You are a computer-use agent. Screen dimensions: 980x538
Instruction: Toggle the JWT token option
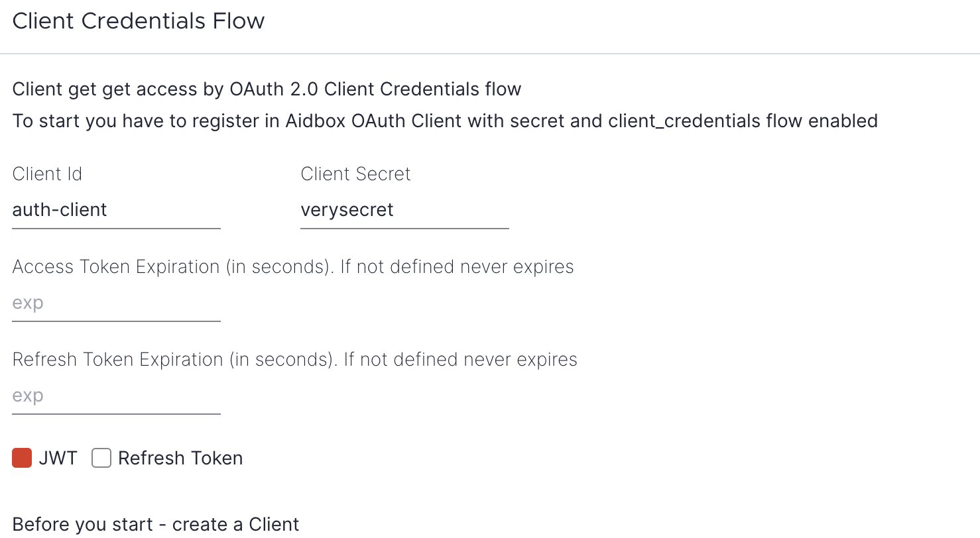[x=21, y=458]
